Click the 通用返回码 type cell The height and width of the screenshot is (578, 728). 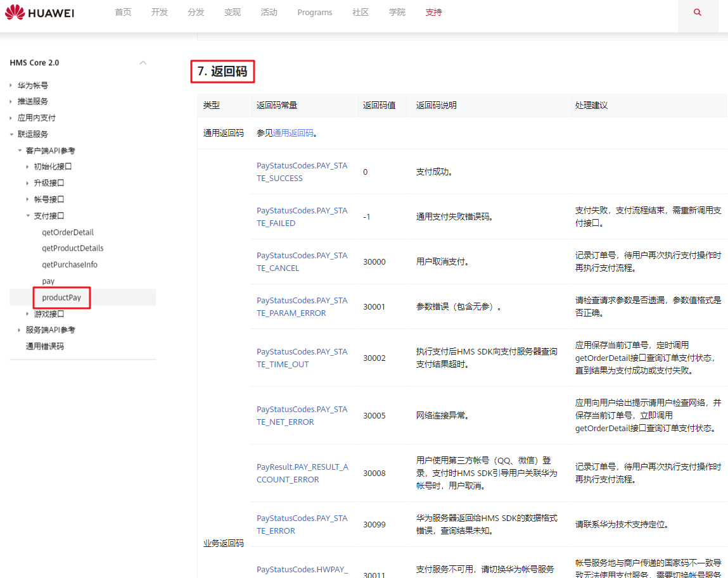(223, 133)
